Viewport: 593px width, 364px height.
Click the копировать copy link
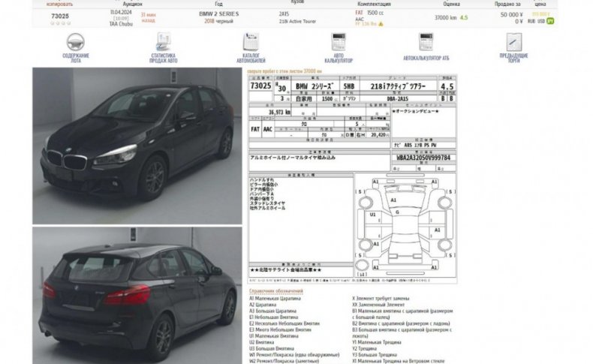click(59, 5)
